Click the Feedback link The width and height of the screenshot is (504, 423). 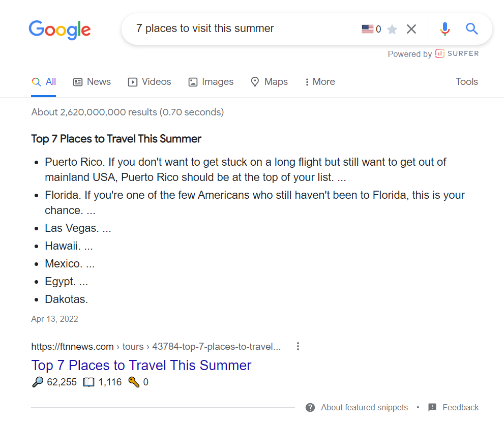(460, 407)
